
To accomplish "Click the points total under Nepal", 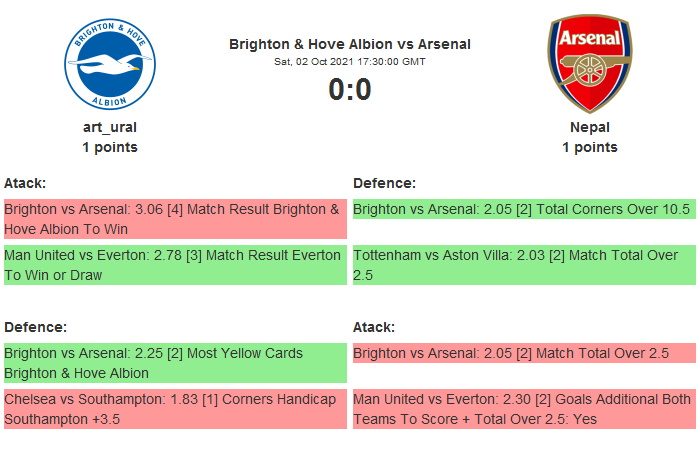I will point(590,147).
